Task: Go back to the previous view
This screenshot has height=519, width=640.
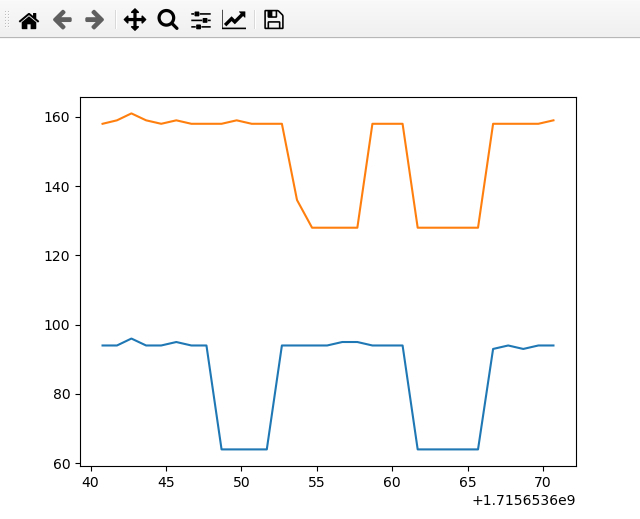Action: point(62,19)
